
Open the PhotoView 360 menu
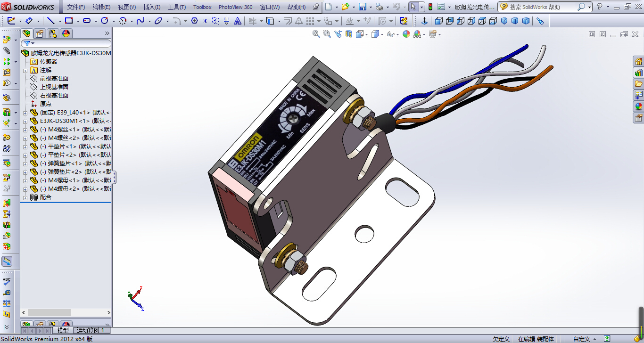pyautogui.click(x=235, y=7)
